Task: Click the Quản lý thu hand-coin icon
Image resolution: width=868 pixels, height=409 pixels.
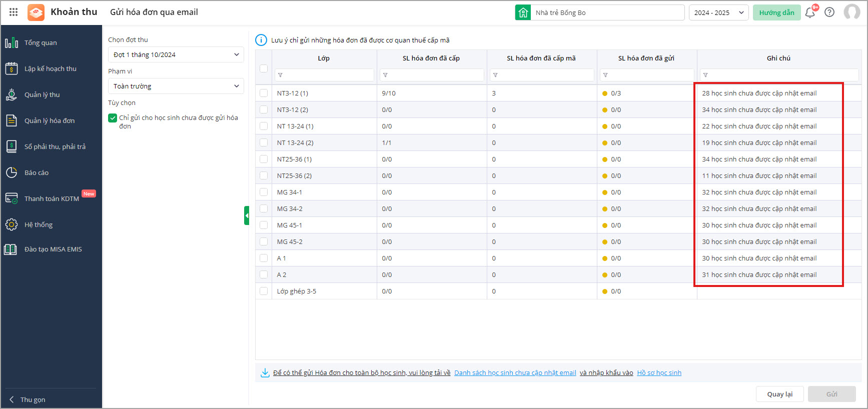Action: (x=11, y=94)
